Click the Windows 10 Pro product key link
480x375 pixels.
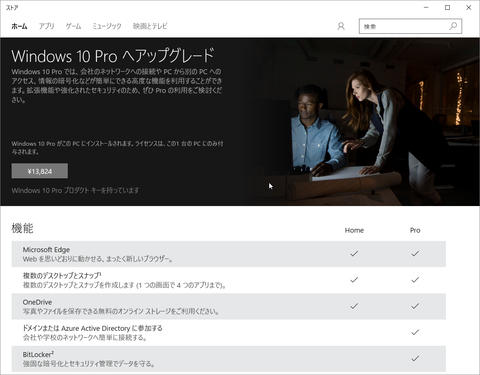click(x=75, y=190)
